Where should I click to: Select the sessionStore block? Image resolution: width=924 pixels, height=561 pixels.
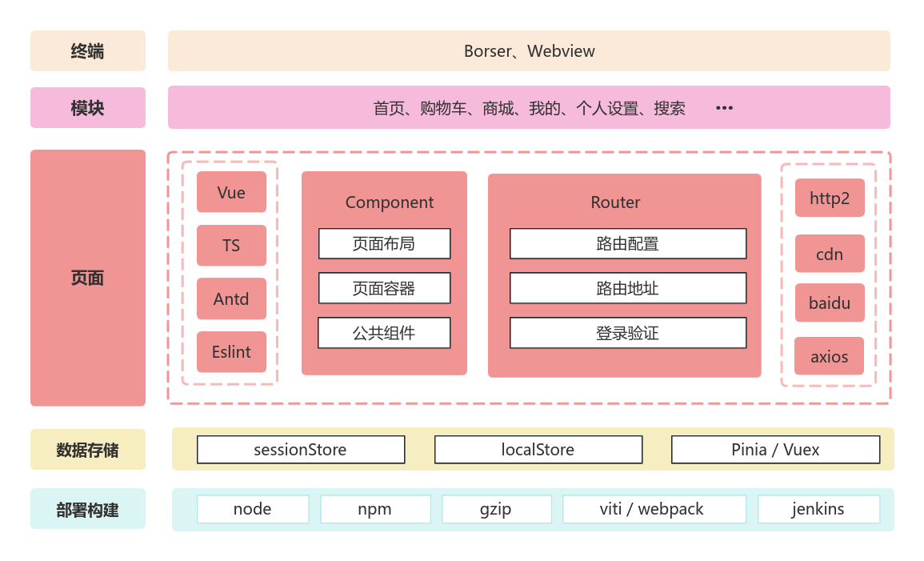coord(300,450)
